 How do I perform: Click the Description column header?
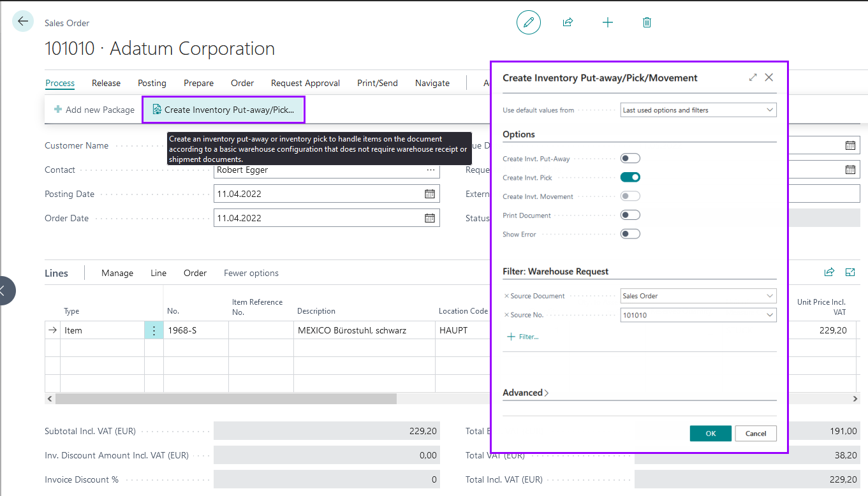(x=316, y=311)
